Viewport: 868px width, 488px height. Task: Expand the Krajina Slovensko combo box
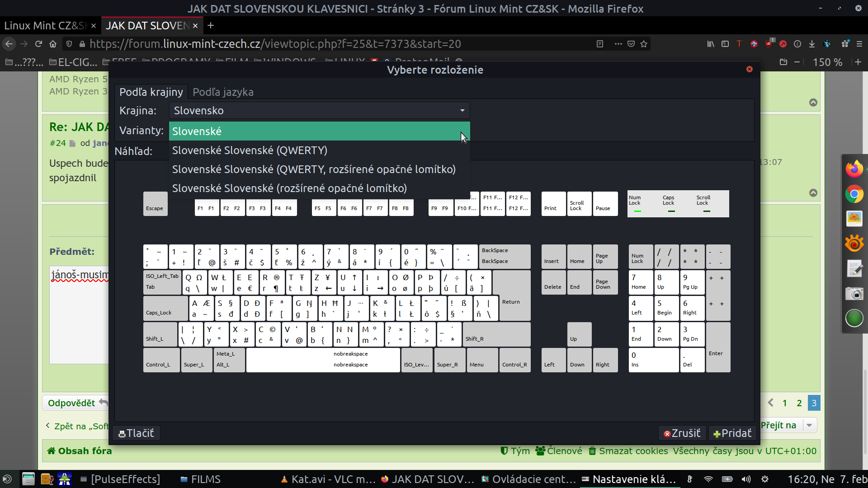(319, 111)
